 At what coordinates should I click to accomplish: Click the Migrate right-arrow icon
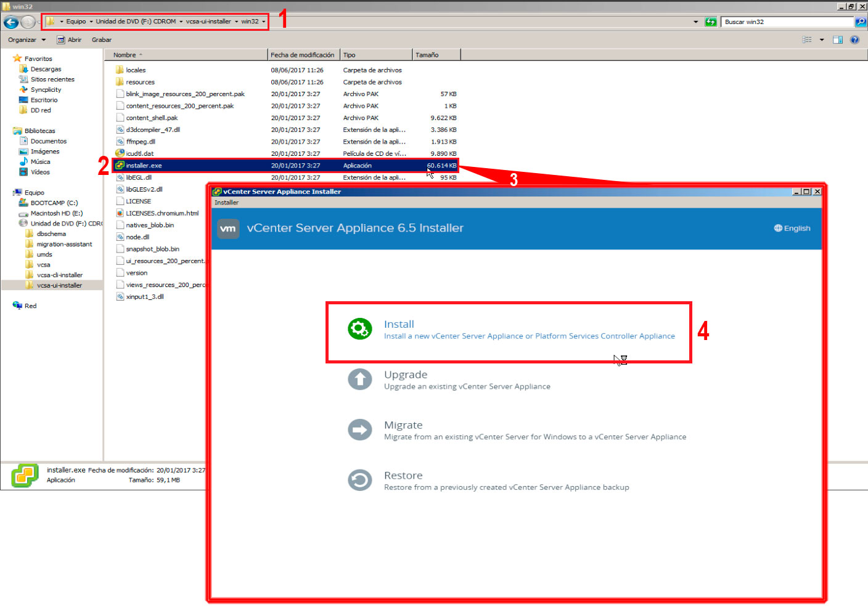click(x=359, y=429)
